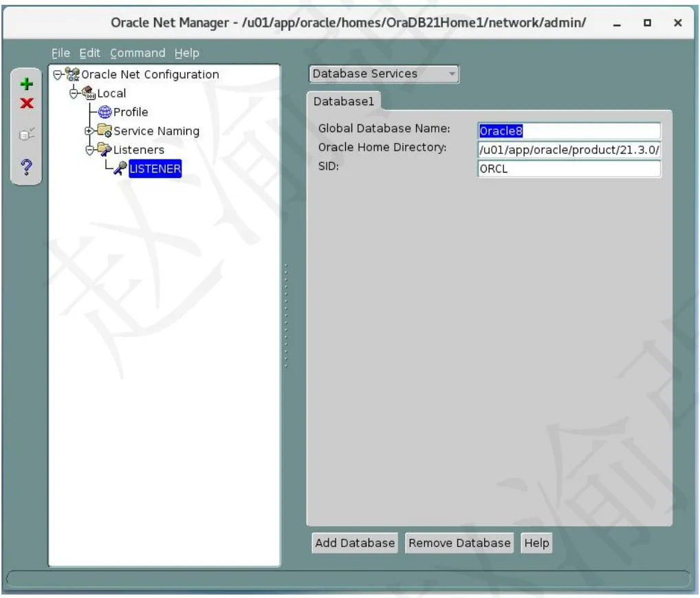The image size is (700, 598).
Task: Click the Listeners folder icon
Action: point(105,150)
